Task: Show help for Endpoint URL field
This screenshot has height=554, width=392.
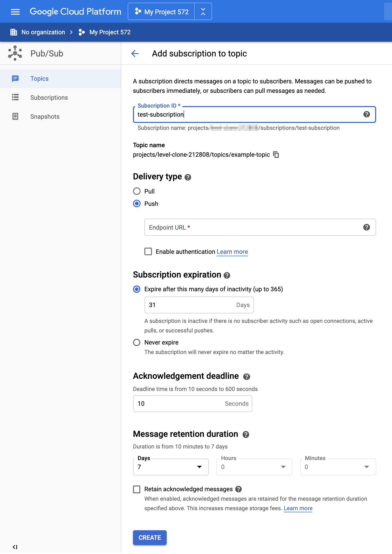Action: 366,227
